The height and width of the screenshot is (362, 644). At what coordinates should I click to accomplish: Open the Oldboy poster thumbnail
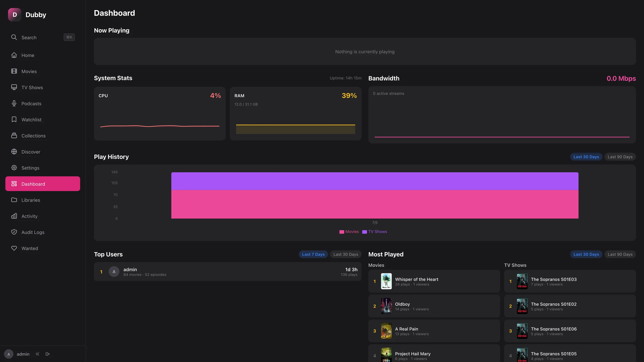[386, 306]
